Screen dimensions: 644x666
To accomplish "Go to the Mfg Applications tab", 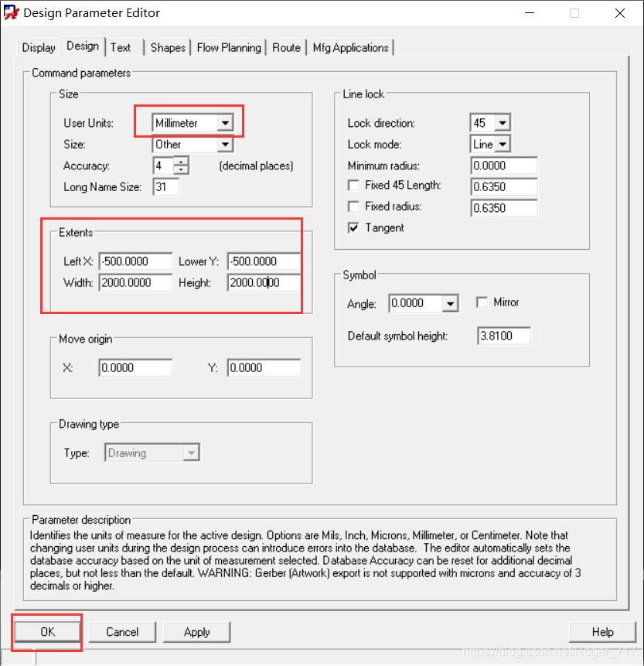I will tap(350, 48).
